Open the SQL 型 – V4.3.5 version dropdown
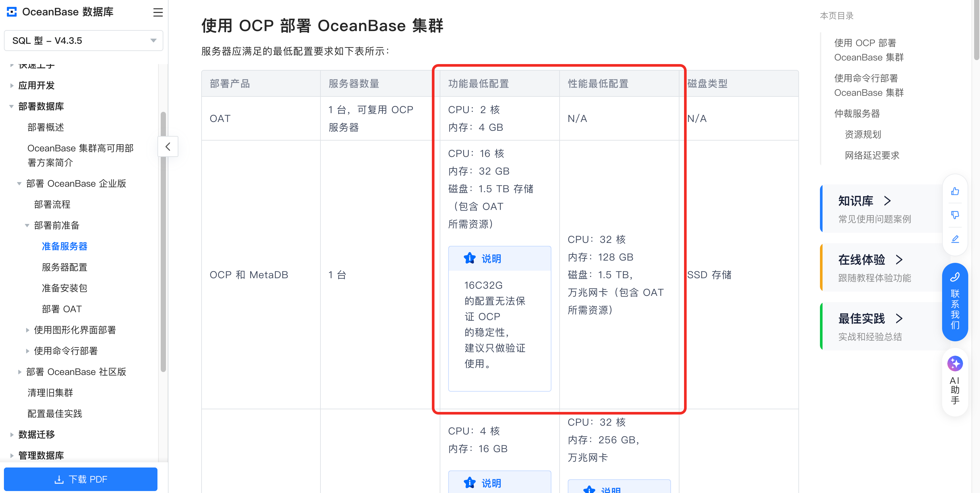 click(83, 40)
